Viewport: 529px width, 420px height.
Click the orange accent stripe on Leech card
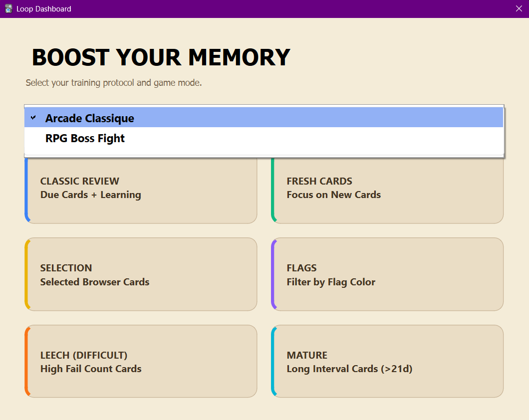point(26,361)
